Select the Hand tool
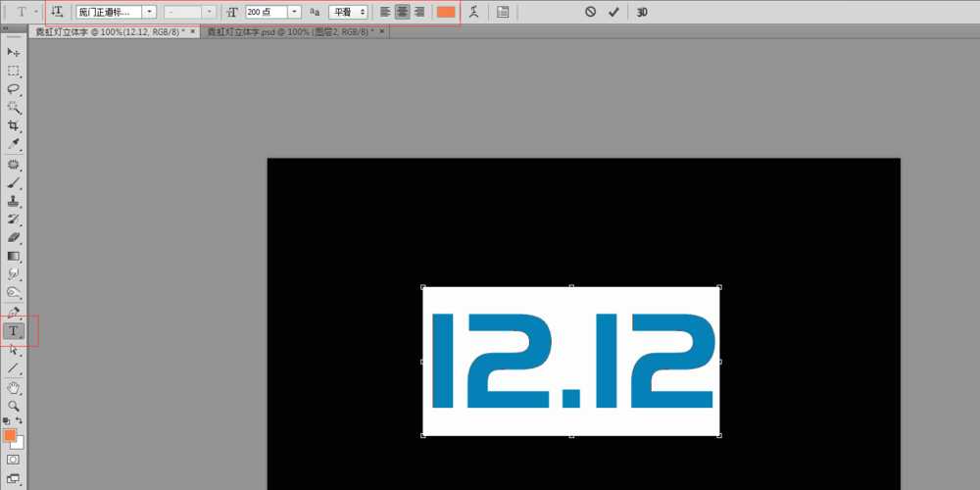This screenshot has width=980, height=490. point(14,388)
